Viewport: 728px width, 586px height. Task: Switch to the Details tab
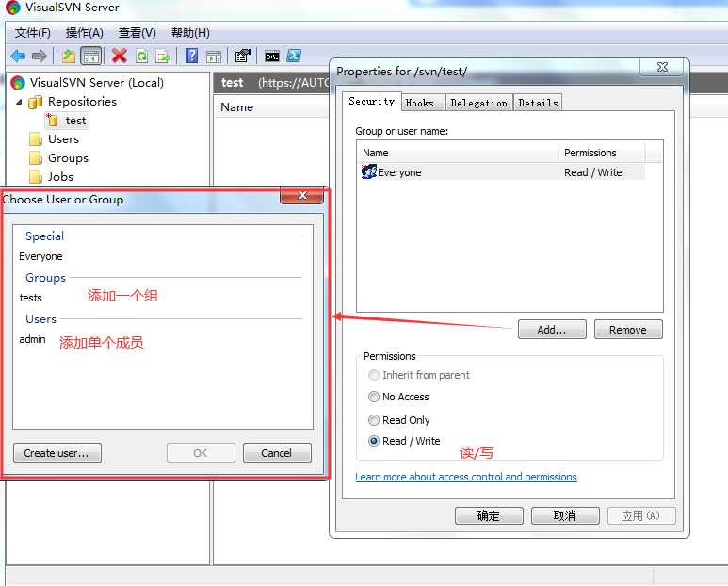tap(538, 103)
